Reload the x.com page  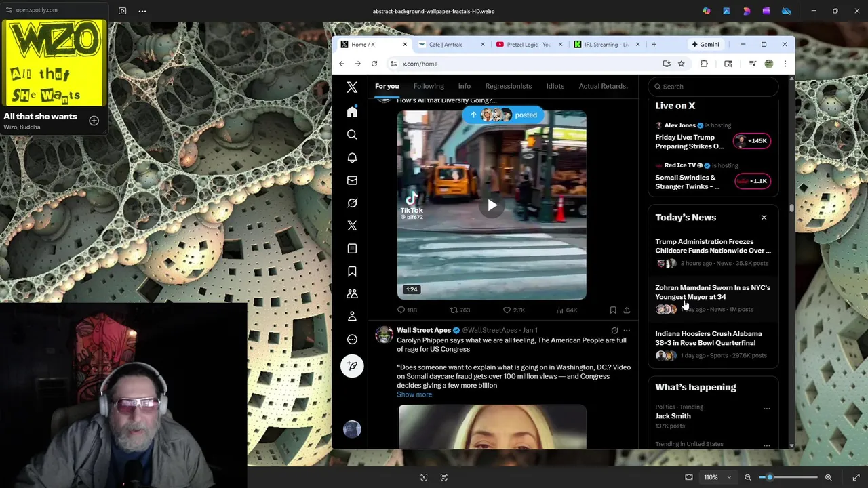374,64
